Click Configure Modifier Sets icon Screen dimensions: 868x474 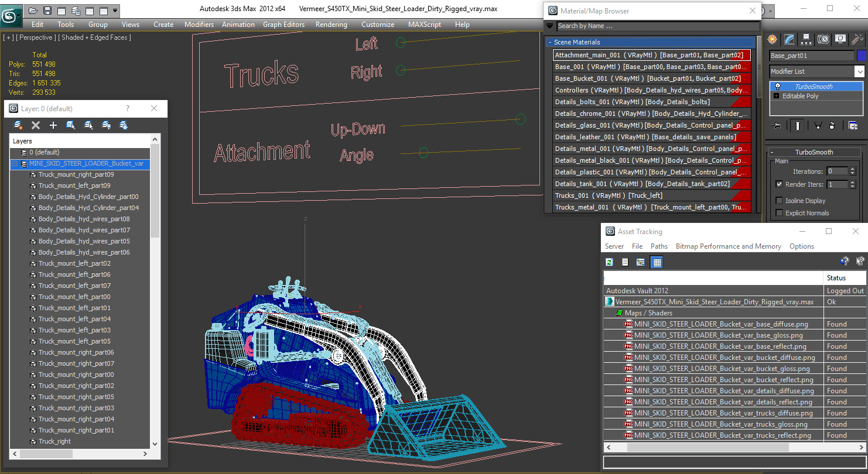853,125
